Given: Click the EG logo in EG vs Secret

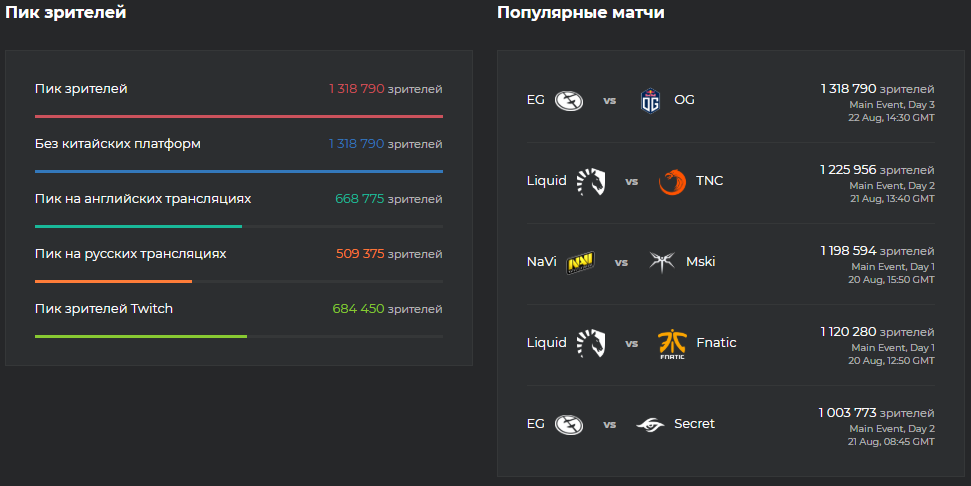Looking at the screenshot, I should coord(568,425).
